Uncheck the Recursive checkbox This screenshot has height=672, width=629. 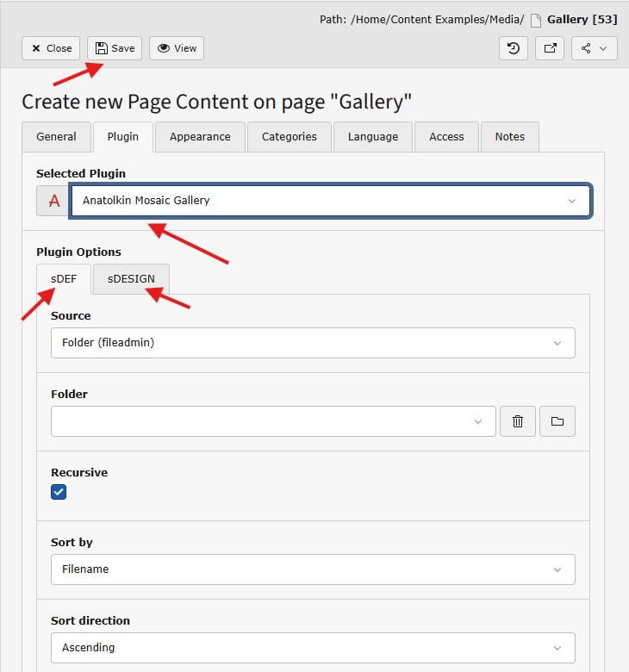pyautogui.click(x=59, y=492)
